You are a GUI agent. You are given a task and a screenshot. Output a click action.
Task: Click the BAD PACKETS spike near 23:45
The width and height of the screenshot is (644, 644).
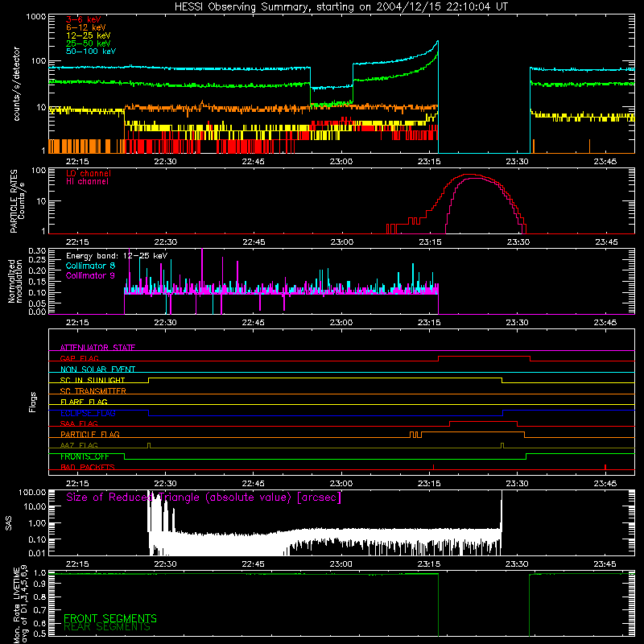click(x=605, y=467)
